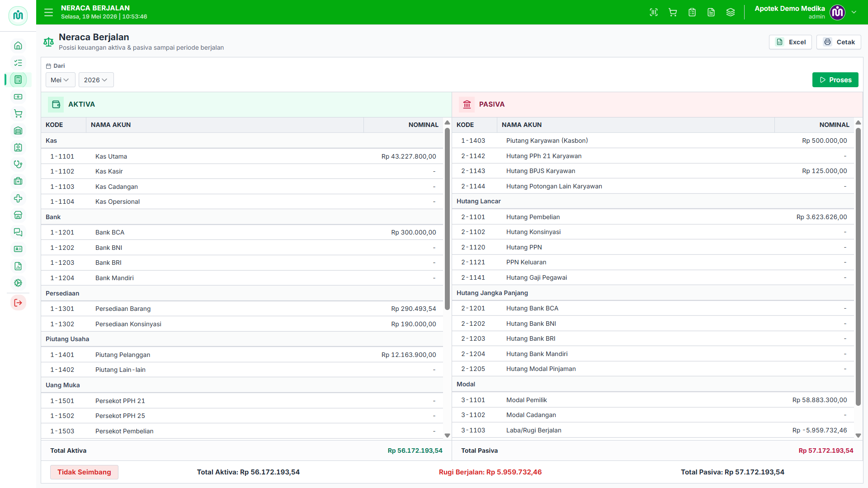Open the chat messages icon in sidebar
The image size is (868, 488).
coord(18,232)
